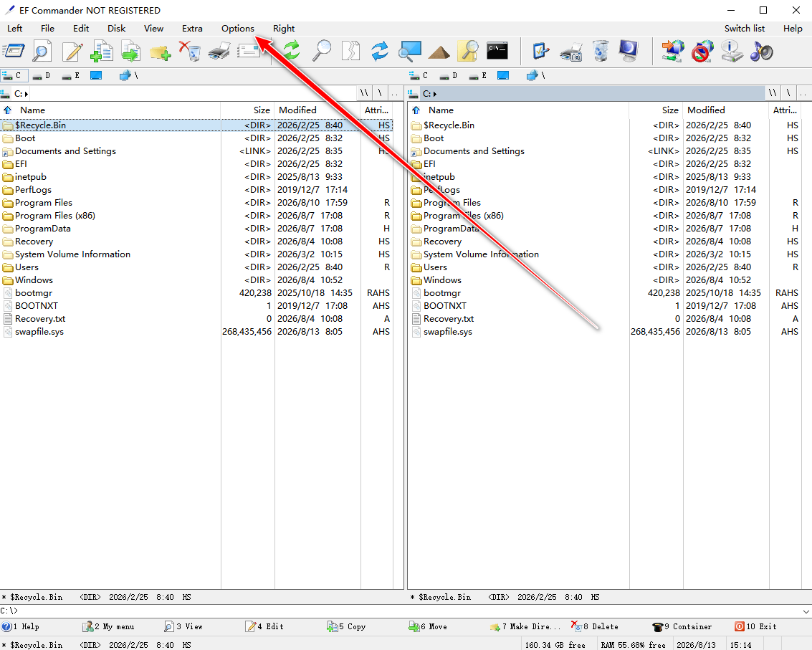Select Program Files (x86) in left panel
Viewport: 812px width, 650px height.
(x=55, y=216)
